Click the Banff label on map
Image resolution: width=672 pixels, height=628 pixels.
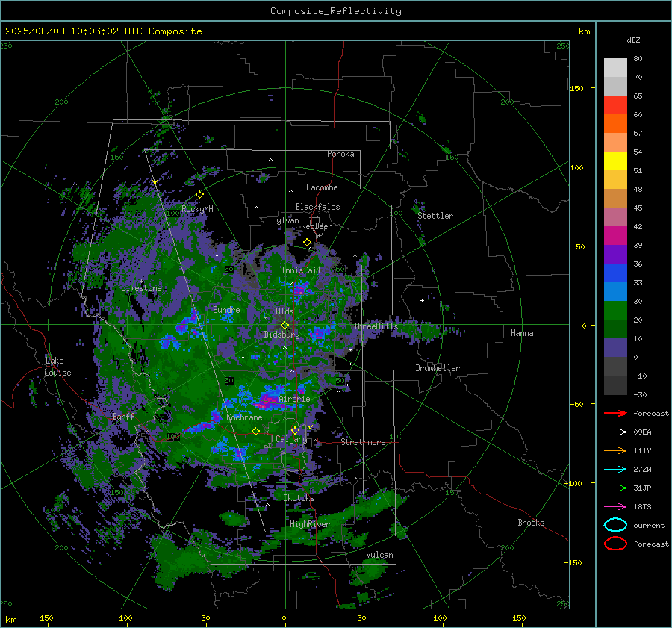[x=123, y=416]
